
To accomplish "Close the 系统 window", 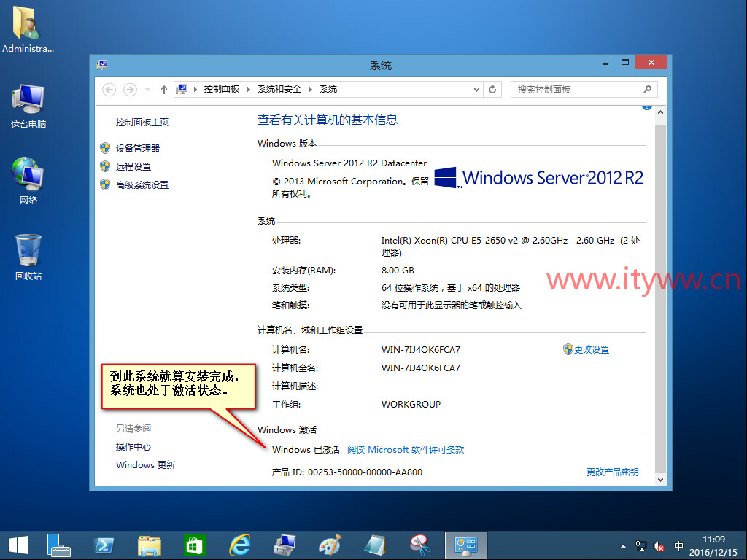I will [651, 63].
